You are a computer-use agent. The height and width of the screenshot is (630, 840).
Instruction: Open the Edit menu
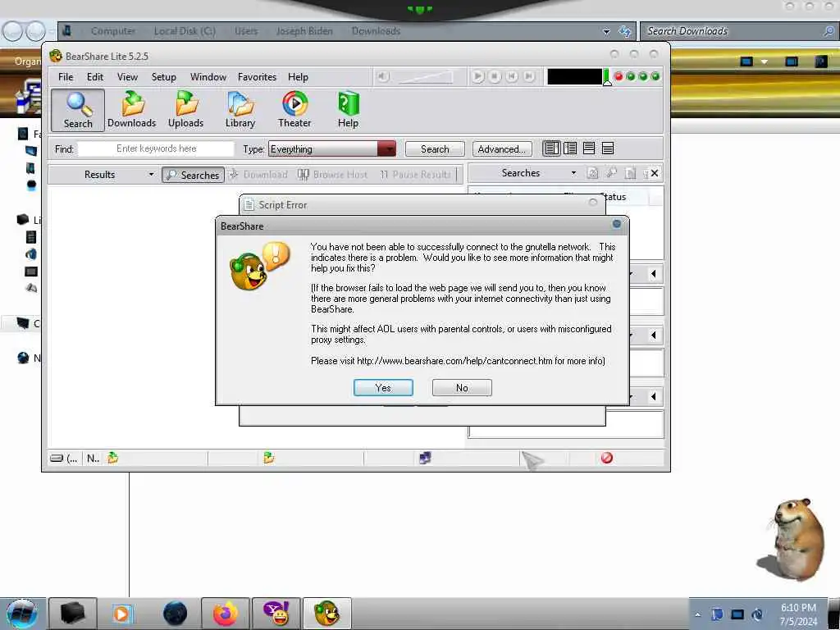point(95,77)
